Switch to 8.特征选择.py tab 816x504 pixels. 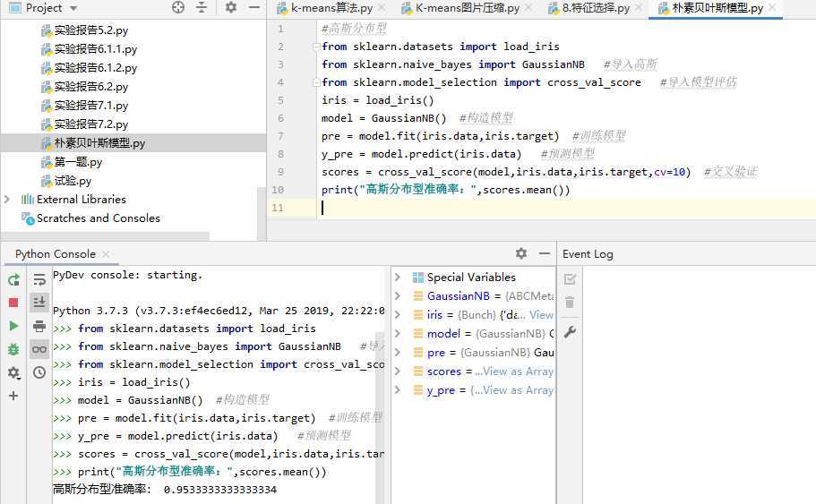596,8
